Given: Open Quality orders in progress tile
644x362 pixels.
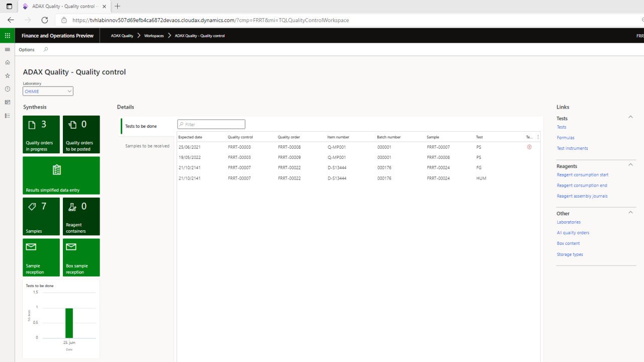Looking at the screenshot, I should [x=41, y=134].
